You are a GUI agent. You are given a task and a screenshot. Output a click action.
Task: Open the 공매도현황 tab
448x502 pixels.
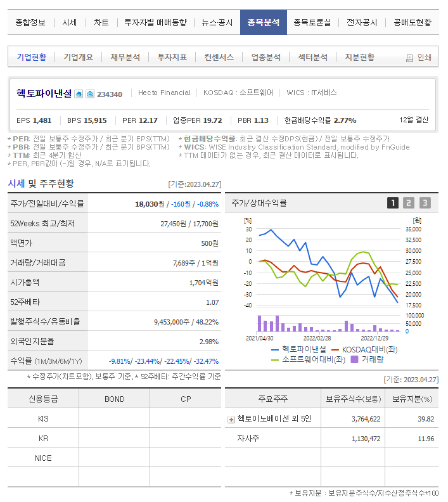413,22
